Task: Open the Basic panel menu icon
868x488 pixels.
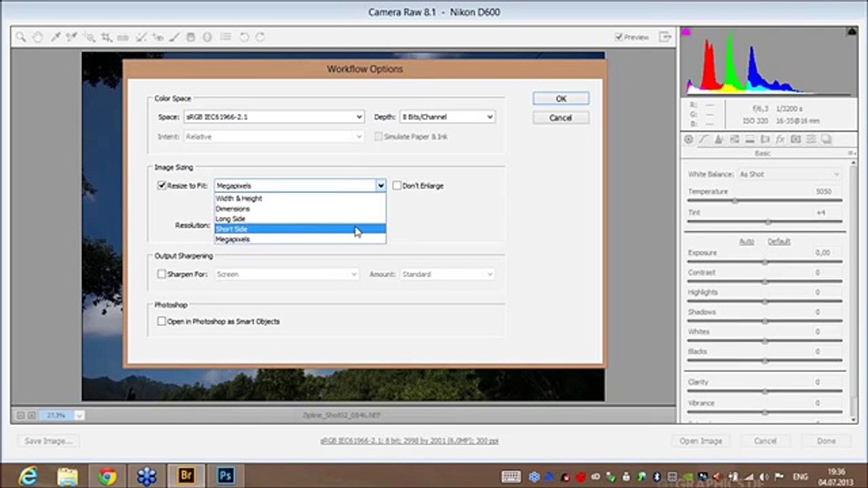Action: point(851,154)
